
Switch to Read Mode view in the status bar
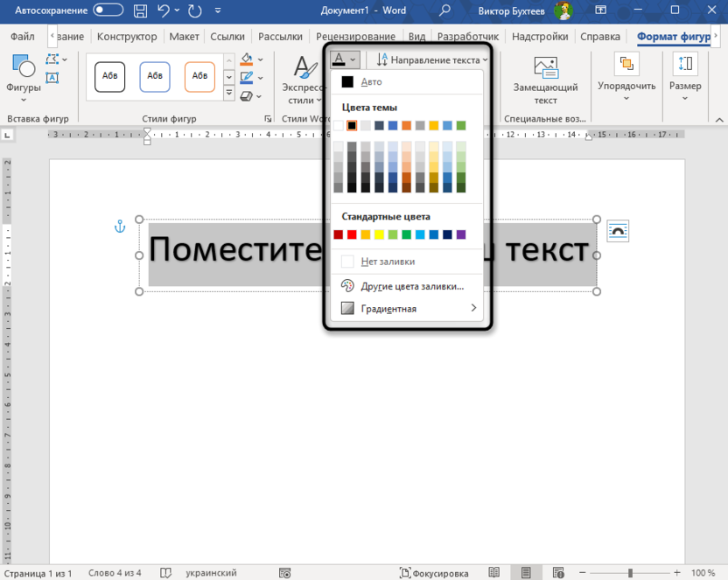494,573
